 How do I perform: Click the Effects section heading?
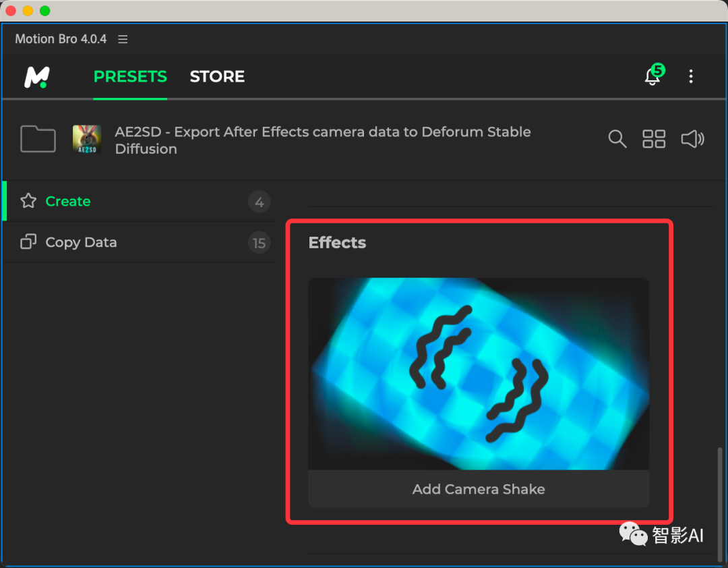pyautogui.click(x=337, y=243)
